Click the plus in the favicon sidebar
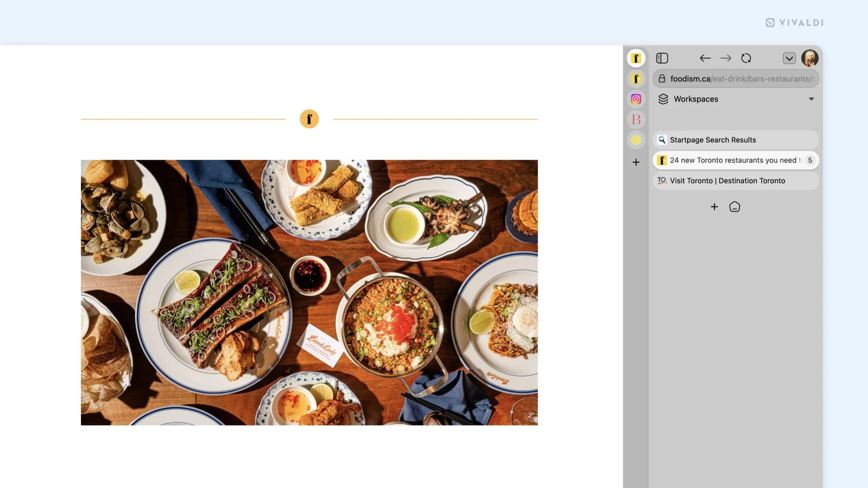The height and width of the screenshot is (488, 868). coord(636,162)
